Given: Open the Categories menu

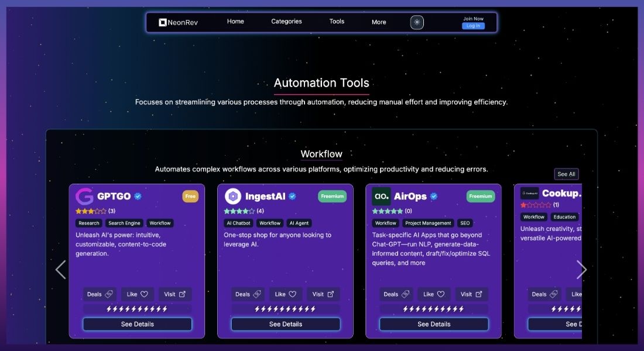Looking at the screenshot, I should click(x=286, y=21).
